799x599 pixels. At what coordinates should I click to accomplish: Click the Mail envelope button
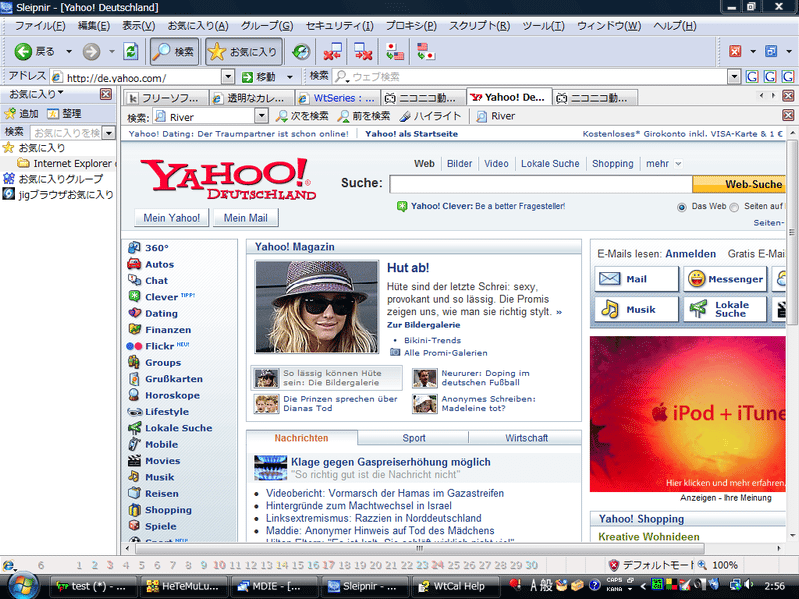(636, 279)
